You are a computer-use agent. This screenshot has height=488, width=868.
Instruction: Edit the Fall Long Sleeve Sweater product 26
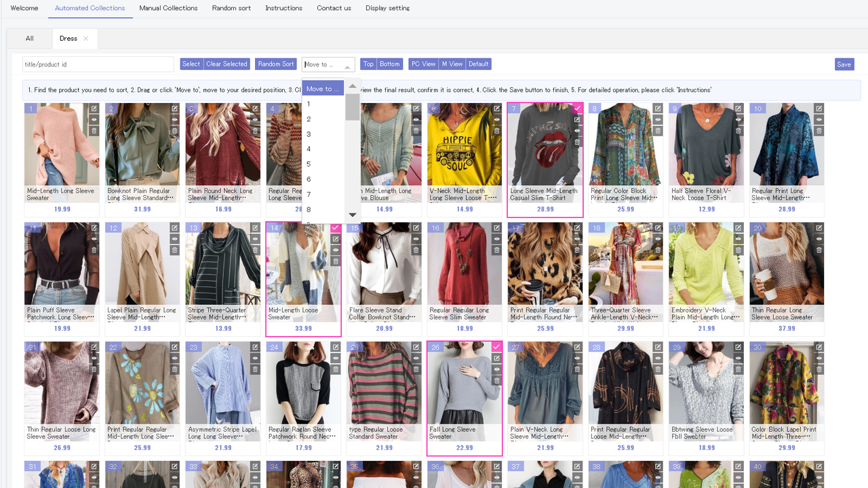(x=496, y=358)
